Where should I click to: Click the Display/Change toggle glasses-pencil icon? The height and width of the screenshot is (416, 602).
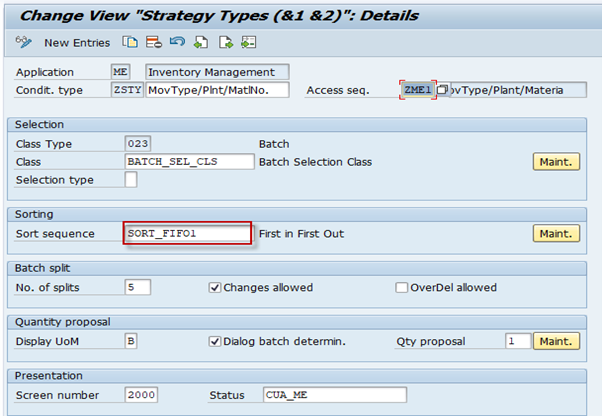pyautogui.click(x=23, y=42)
